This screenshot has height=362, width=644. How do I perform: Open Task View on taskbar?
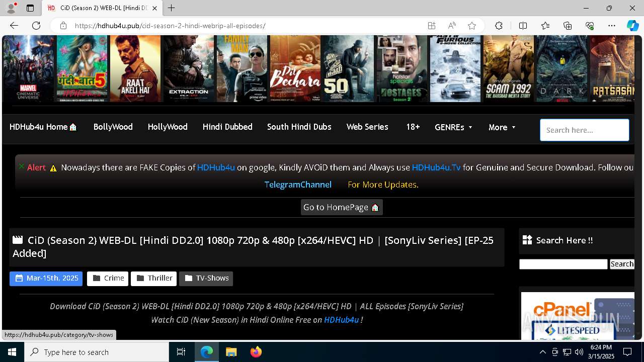coord(181,352)
